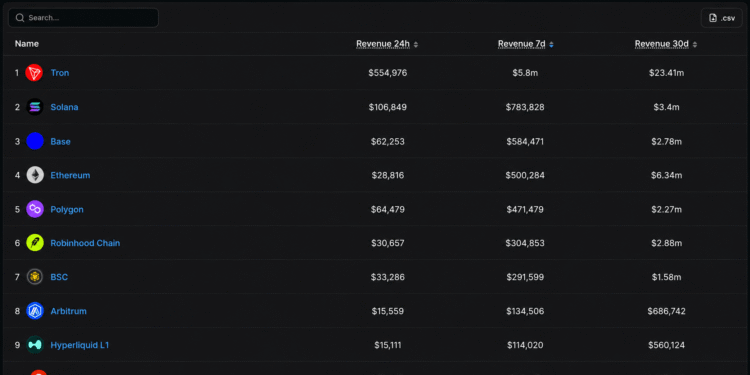Image resolution: width=750 pixels, height=375 pixels.
Task: Select Ethereum 30d value $6.34m
Action: coord(666,175)
